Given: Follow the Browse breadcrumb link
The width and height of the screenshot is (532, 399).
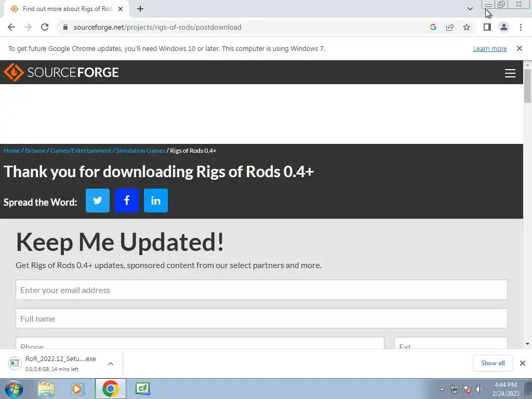Looking at the screenshot, I should coord(35,151).
